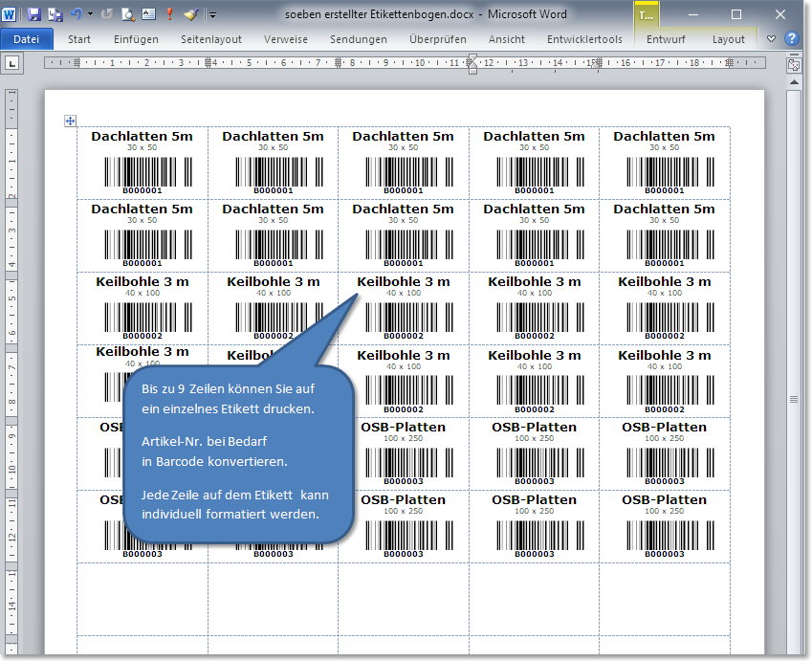Open the Datei tab

click(27, 39)
